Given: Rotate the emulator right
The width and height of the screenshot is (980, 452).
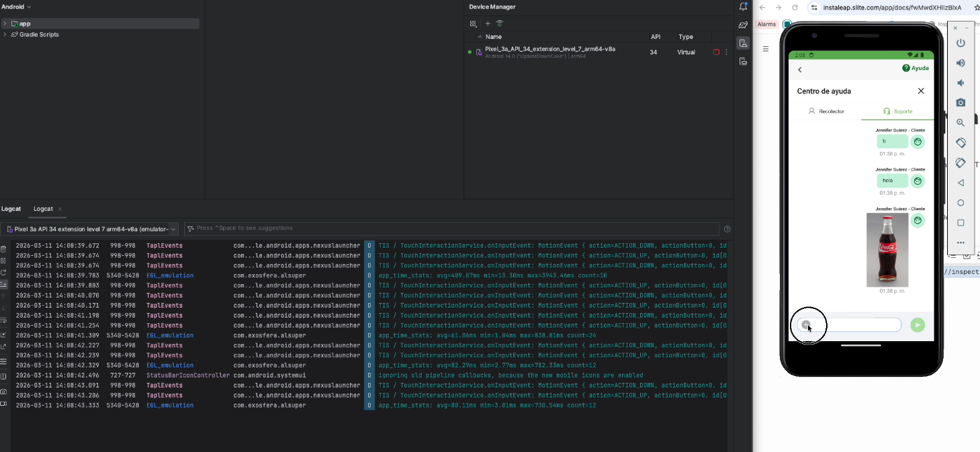Looking at the screenshot, I should 961,163.
